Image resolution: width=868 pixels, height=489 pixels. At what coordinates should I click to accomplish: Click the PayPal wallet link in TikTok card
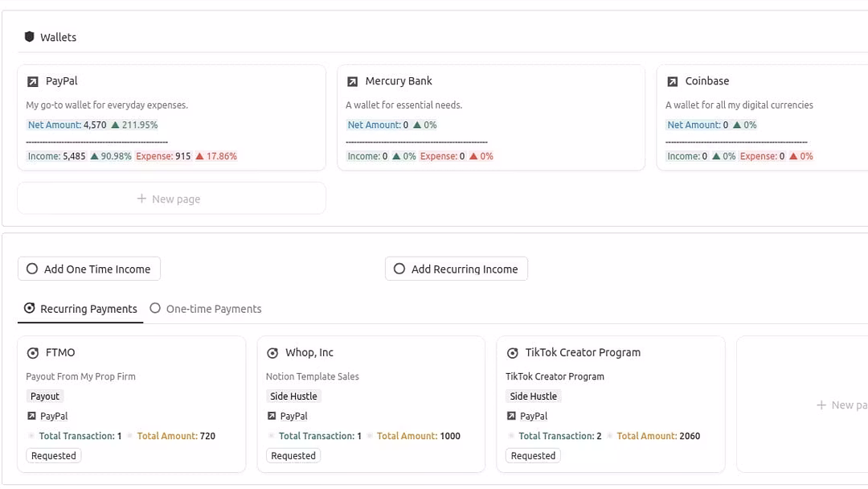534,416
